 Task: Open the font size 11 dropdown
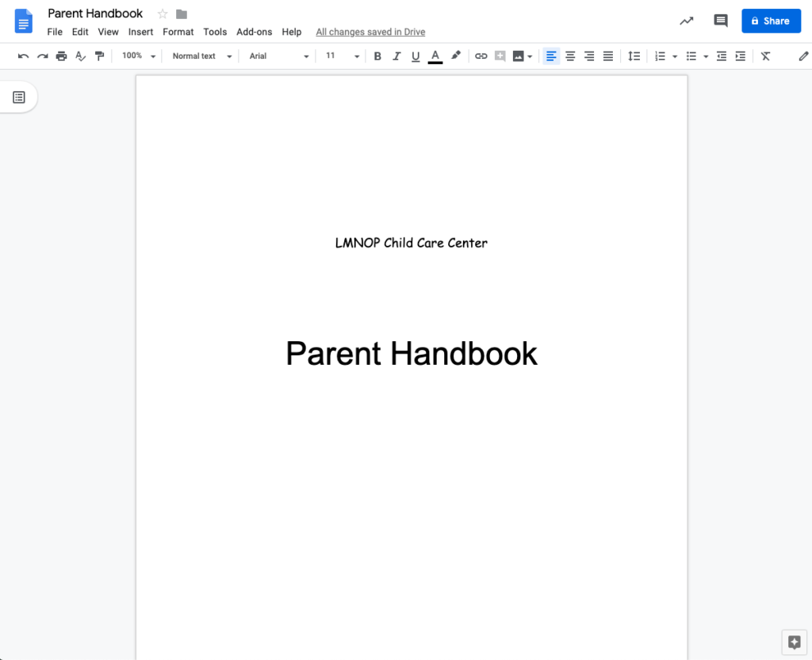coord(342,56)
